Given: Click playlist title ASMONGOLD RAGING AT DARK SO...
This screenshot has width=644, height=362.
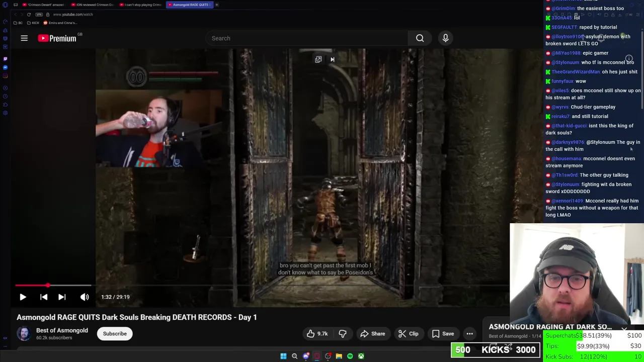Looking at the screenshot, I should 550,327.
